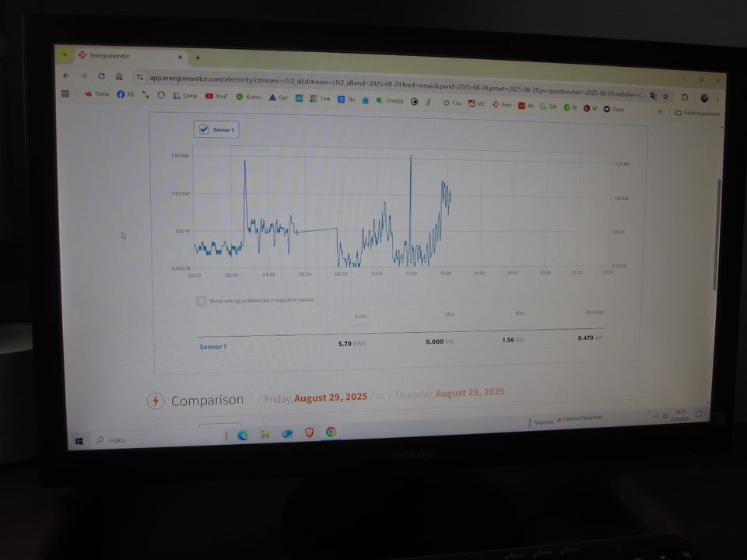Expand the tab search dropdown arrow

[x=65, y=54]
